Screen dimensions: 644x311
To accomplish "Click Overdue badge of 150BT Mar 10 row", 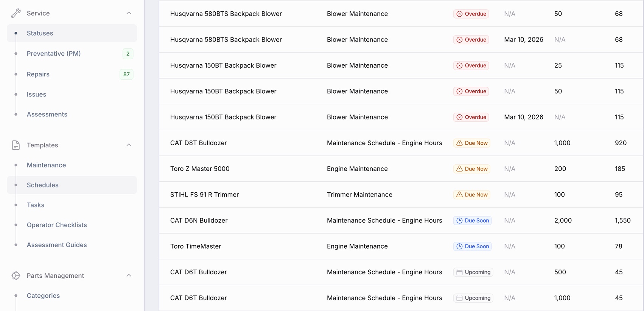I will click(471, 117).
